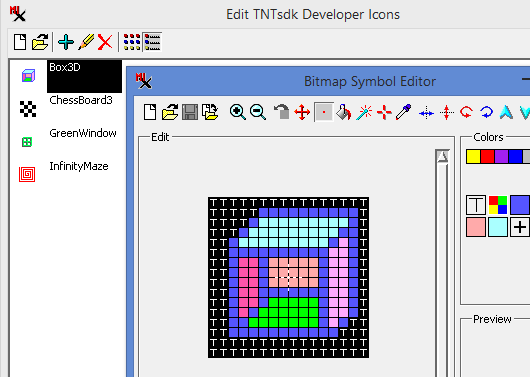This screenshot has height=377, width=530.
Task: Toggle the single pixel draw tool
Action: 323,112
